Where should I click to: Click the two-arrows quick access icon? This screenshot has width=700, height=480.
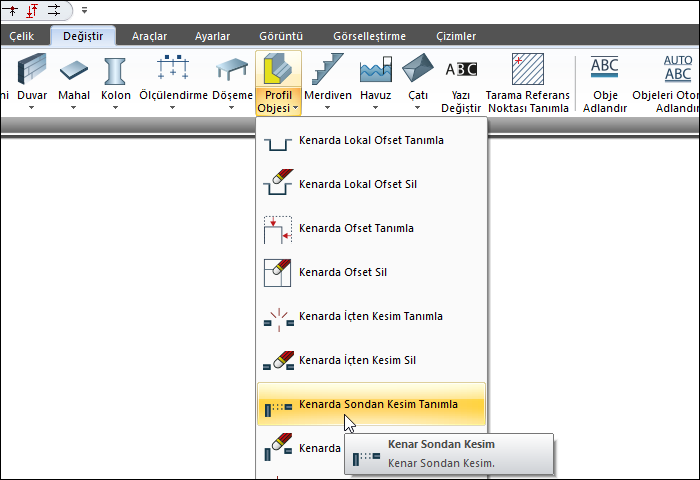[x=54, y=10]
